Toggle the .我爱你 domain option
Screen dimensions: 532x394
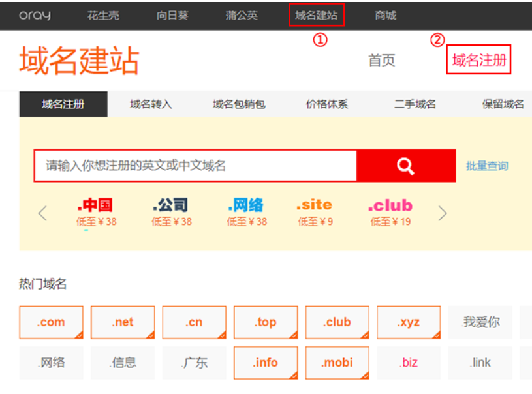(x=480, y=322)
